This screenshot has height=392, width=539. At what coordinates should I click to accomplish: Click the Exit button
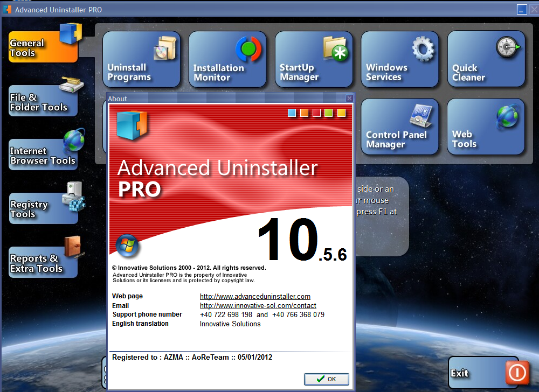pyautogui.click(x=488, y=373)
